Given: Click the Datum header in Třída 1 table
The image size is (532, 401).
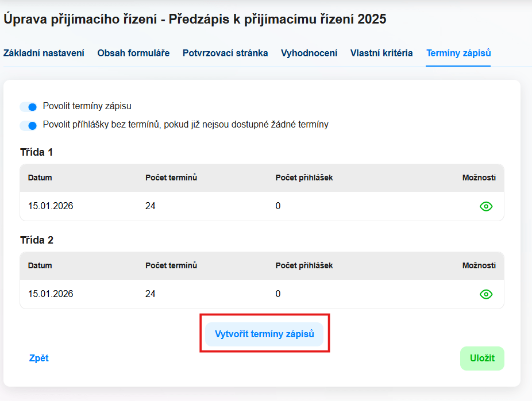Looking at the screenshot, I should 40,178.
